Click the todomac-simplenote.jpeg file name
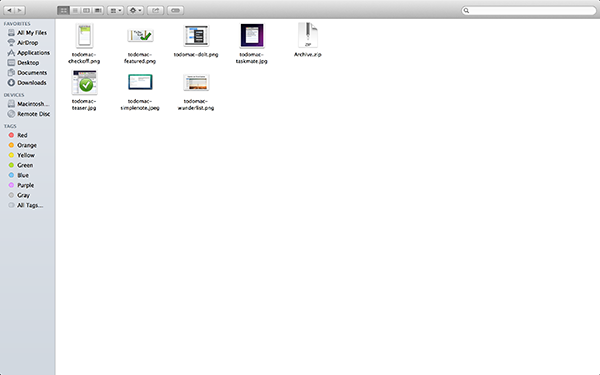The image size is (600, 375). (x=140, y=104)
